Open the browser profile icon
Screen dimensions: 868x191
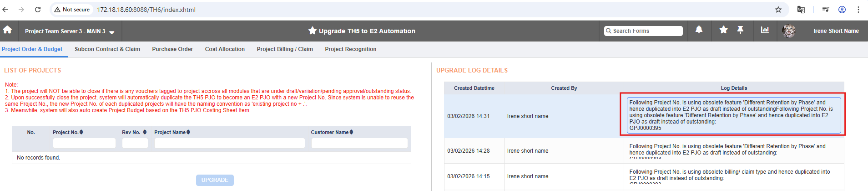pos(842,10)
